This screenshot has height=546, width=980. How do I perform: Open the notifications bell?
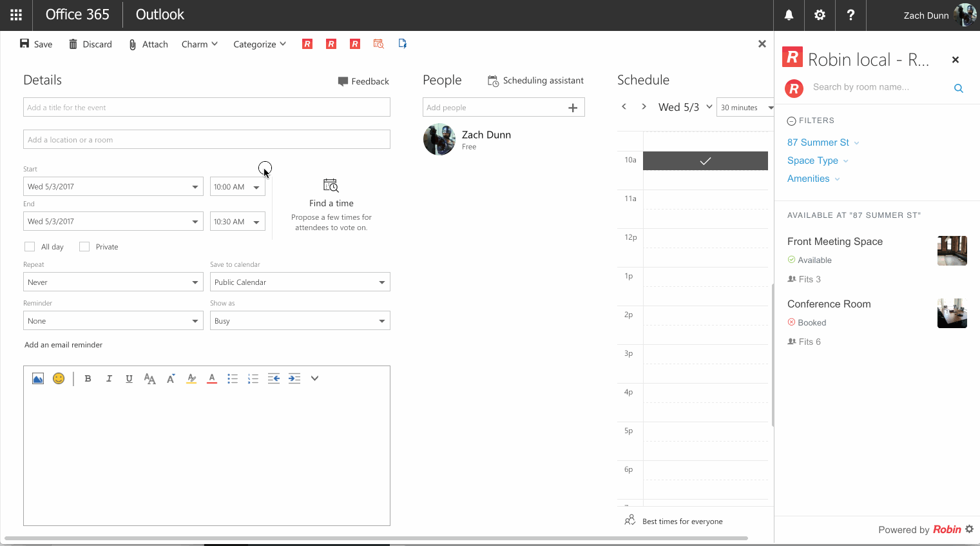coord(789,15)
